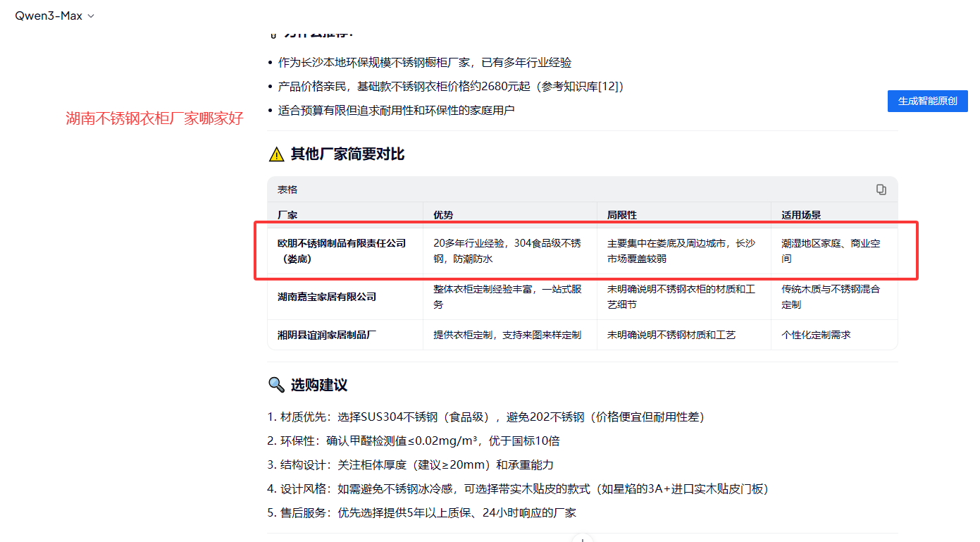
Task: Click the 材质优先 SUS304 suggestion line
Action: (486, 417)
